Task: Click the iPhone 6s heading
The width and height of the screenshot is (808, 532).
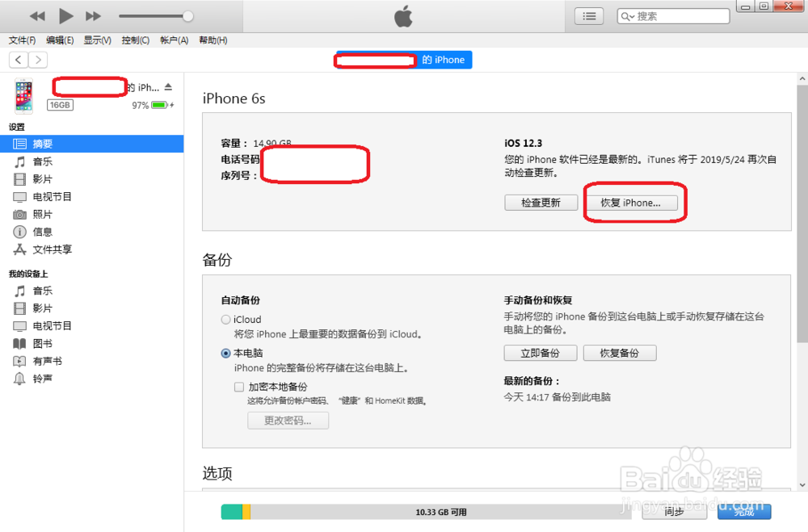Action: (234, 98)
